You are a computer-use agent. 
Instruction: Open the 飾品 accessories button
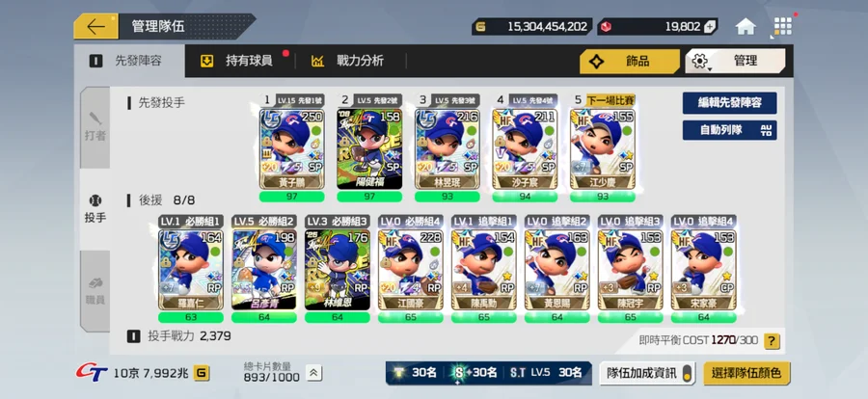pyautogui.click(x=630, y=62)
